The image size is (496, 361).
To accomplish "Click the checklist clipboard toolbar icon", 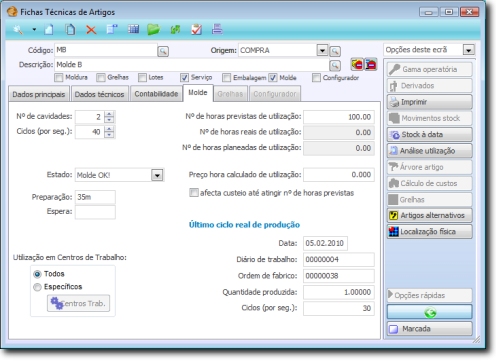I will [x=196, y=29].
